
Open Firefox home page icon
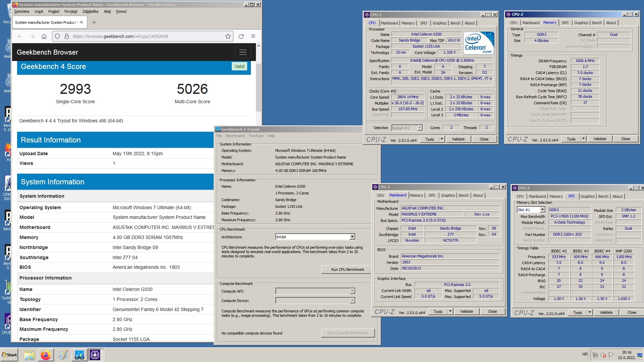pos(44,36)
